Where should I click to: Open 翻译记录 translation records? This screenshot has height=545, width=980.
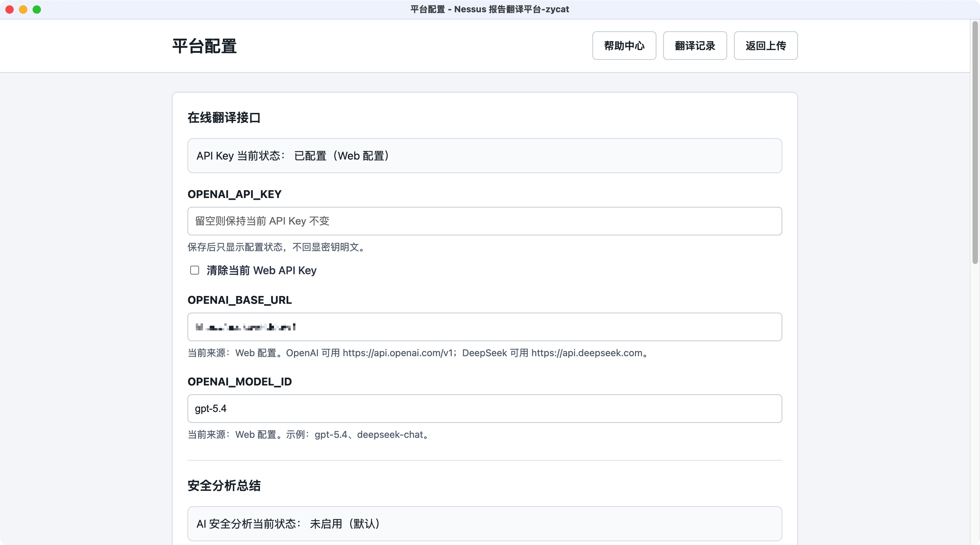695,46
